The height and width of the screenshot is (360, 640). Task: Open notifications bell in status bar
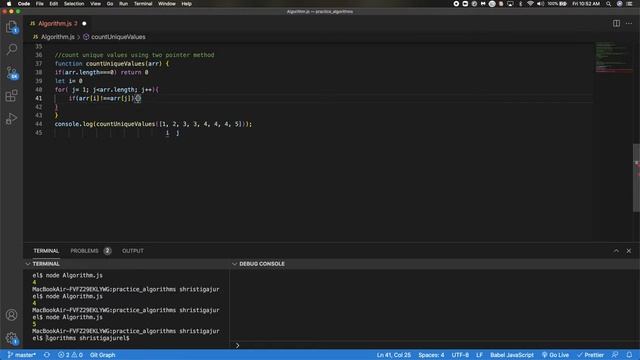click(629, 355)
